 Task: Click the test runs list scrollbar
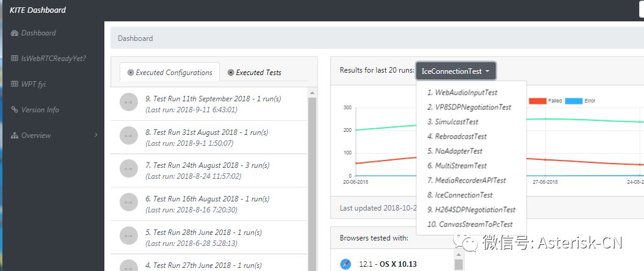pos(312,183)
